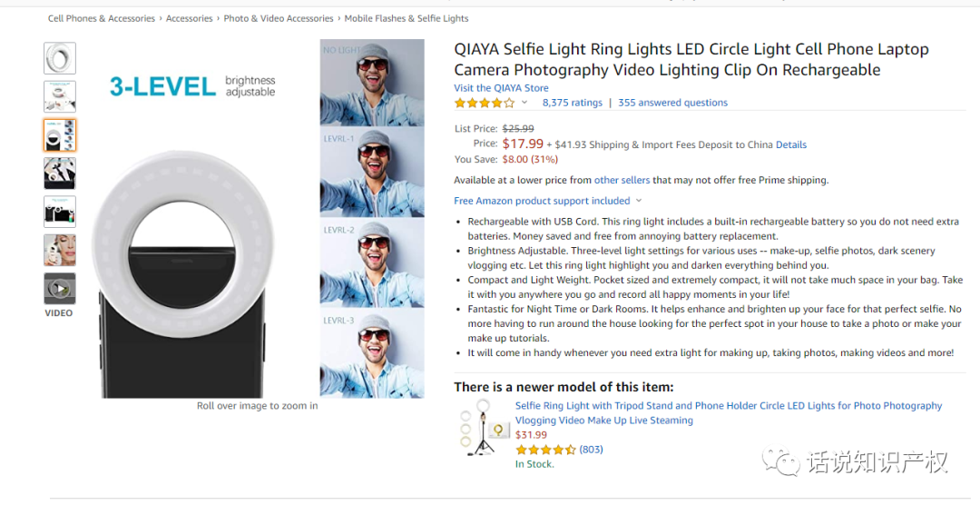Open Mobile Flashes & Selfie Lights breadcrumb
Screen dimensions: 980x505
407,18
